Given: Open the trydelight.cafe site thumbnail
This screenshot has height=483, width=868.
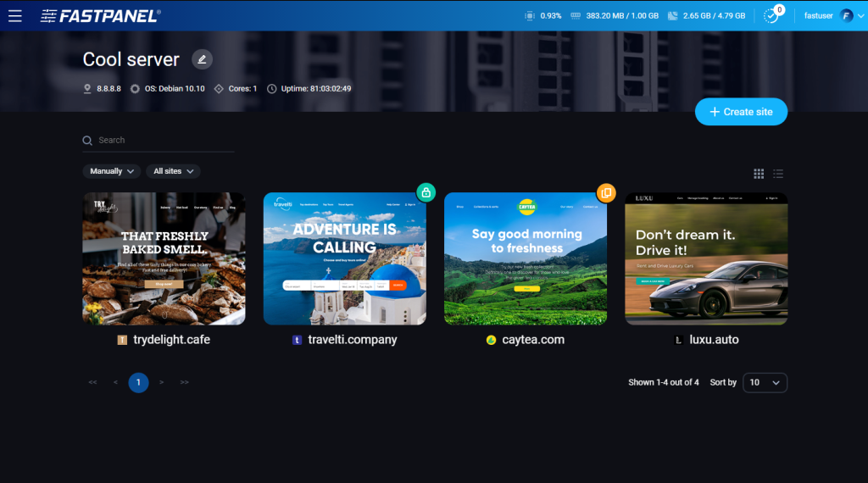Looking at the screenshot, I should coord(164,259).
